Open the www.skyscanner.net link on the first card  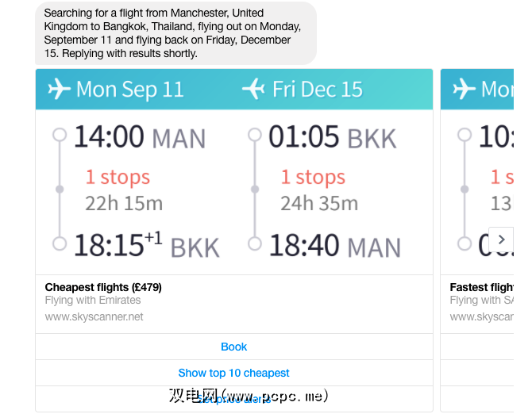coord(94,316)
